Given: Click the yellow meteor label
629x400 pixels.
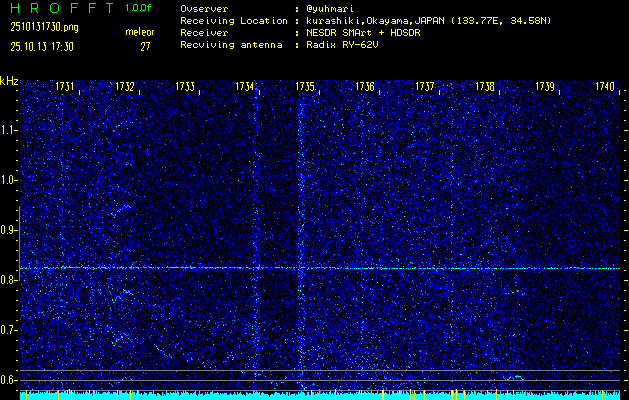Looking at the screenshot, I should click(x=139, y=32).
